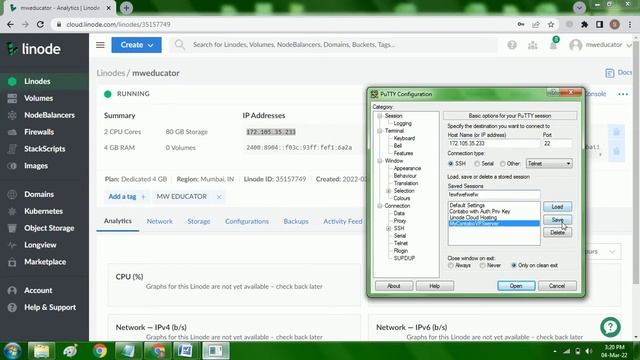
Task: Click Cancel in PuTTY Configuration
Action: pyautogui.click(x=557, y=286)
